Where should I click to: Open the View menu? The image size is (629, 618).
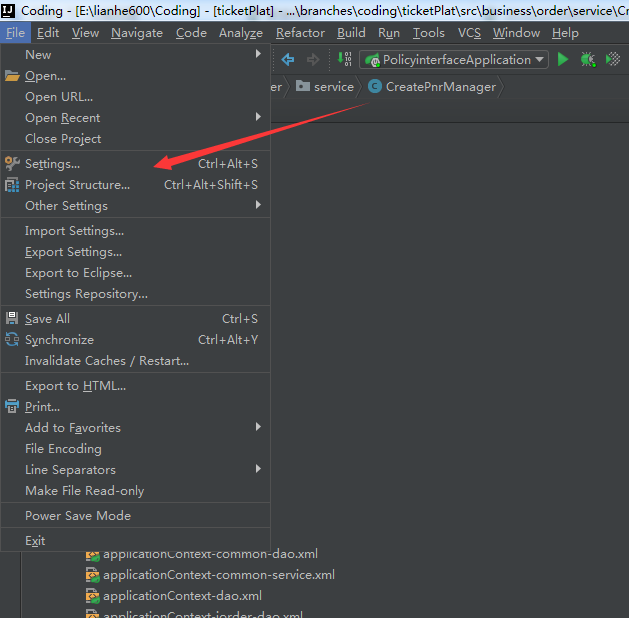pyautogui.click(x=85, y=33)
